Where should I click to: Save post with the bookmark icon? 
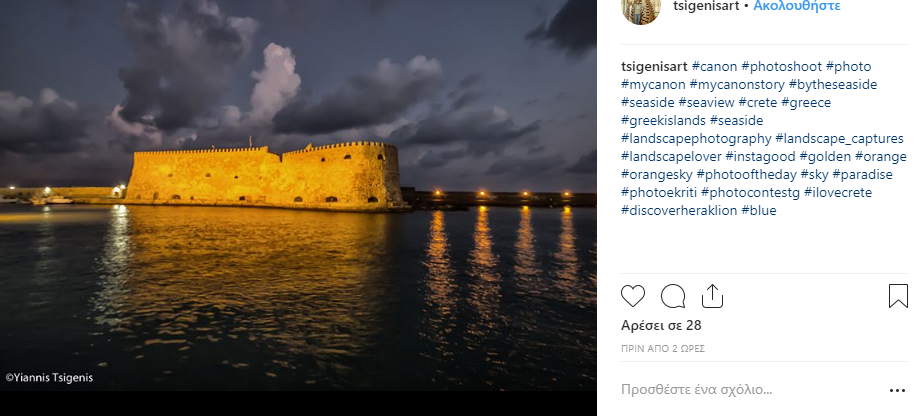(x=898, y=296)
